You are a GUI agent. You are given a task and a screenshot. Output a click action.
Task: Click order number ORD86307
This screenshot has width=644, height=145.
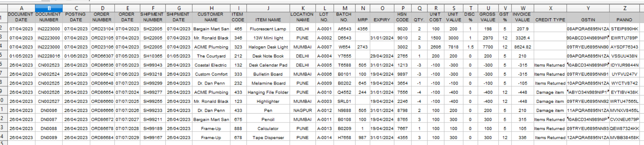click(102, 56)
